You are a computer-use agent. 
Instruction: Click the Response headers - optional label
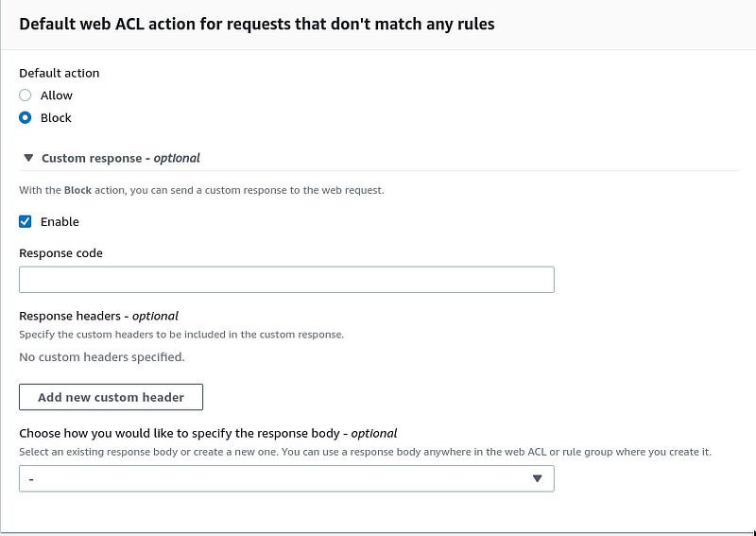tap(98, 316)
